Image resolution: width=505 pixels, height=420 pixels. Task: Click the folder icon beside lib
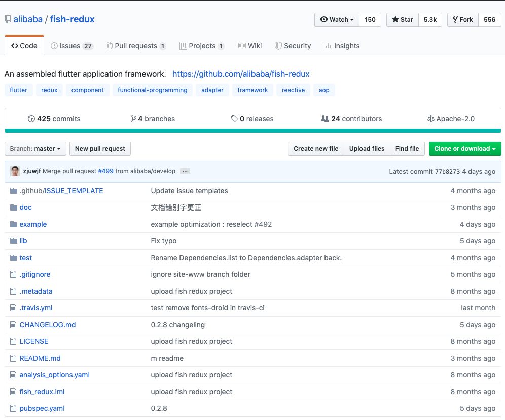[14, 241]
